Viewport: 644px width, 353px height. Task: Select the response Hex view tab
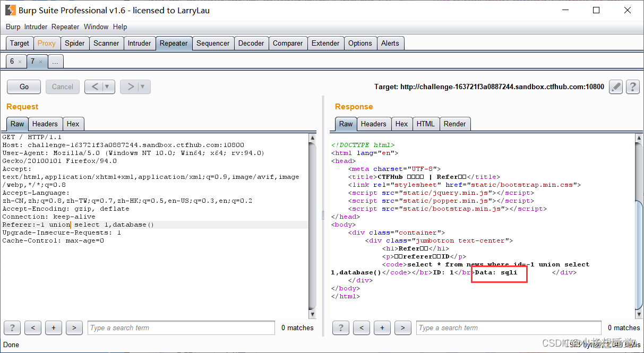tap(402, 124)
